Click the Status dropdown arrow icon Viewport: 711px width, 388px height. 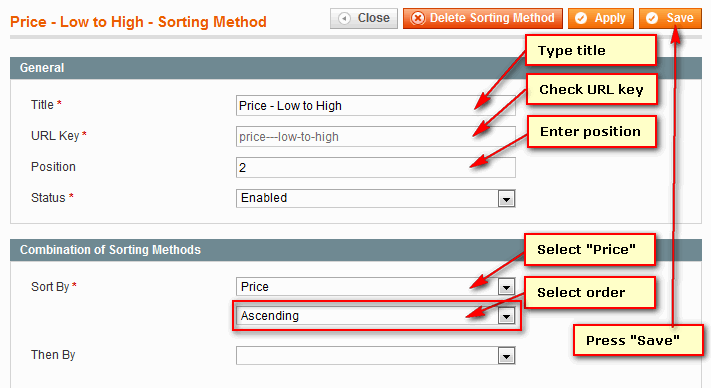[x=506, y=199]
